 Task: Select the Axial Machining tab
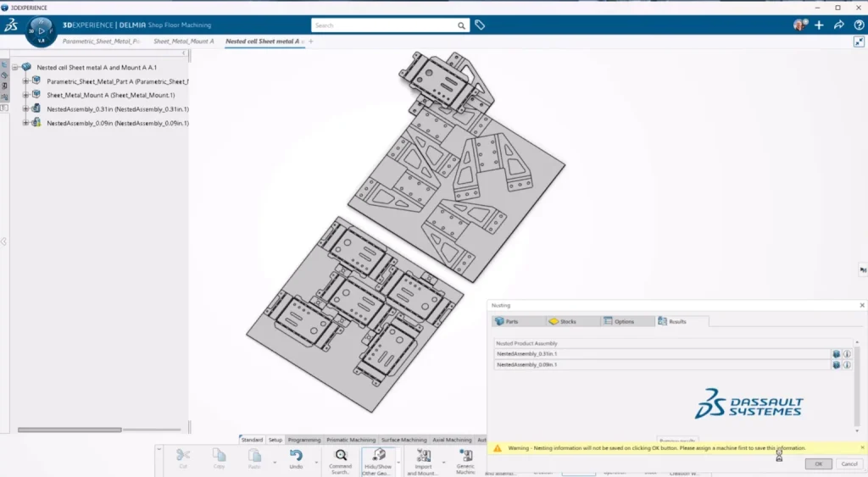click(452, 440)
